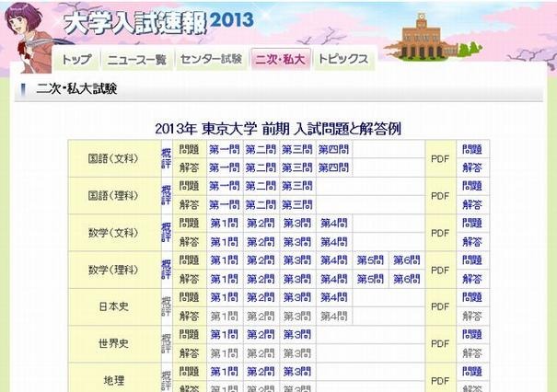The image size is (557, 392).
Task: Open 地理 問題 第1問
Action: 224,372
